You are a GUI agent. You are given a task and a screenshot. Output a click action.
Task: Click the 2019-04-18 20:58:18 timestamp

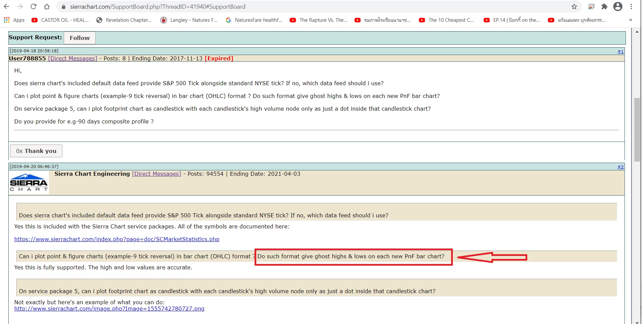pos(34,51)
